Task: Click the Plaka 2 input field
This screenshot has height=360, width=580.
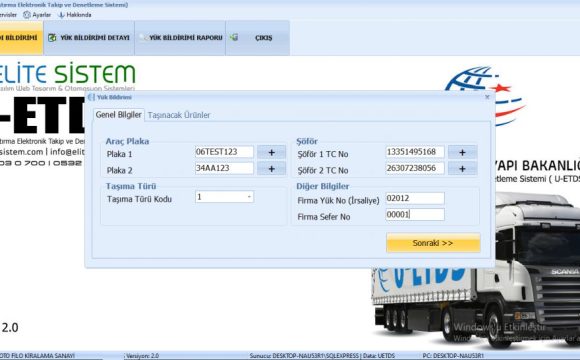Action: pyautogui.click(x=224, y=168)
